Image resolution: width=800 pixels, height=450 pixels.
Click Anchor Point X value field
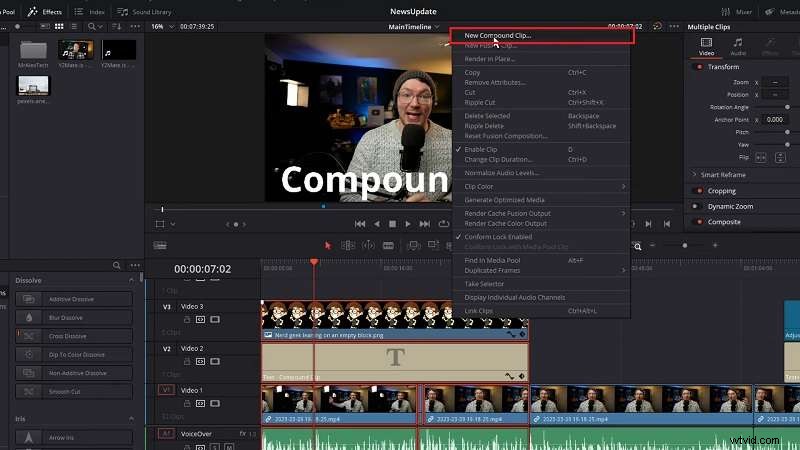775,119
